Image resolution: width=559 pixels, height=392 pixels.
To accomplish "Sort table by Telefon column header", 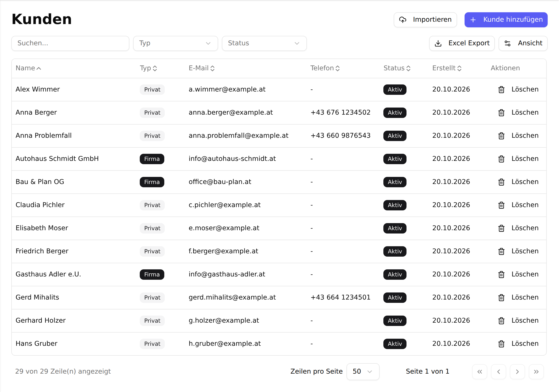I will [x=325, y=68].
